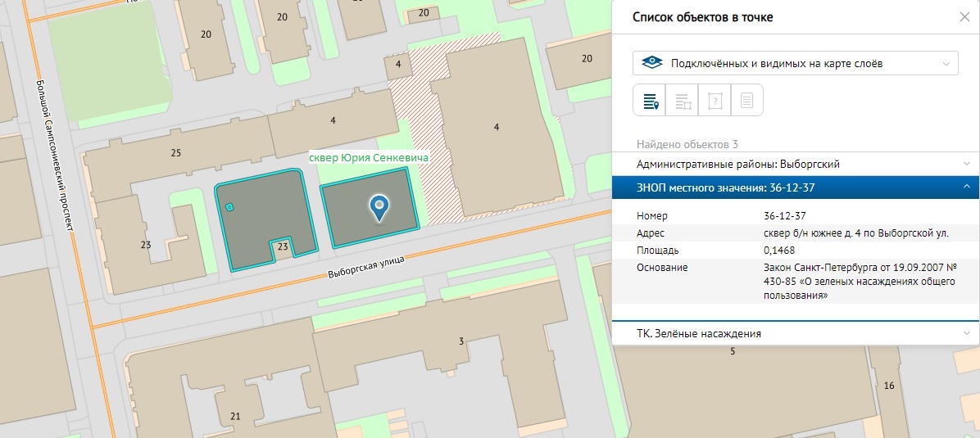The image size is (980, 438).
Task: Click the second list-with-area toolbar icon
Action: [683, 102]
